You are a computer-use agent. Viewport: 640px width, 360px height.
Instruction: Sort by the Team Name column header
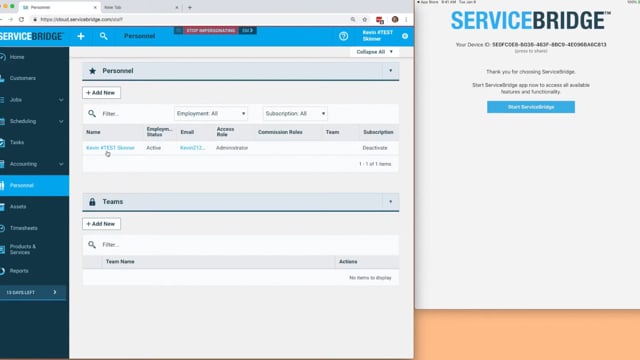pos(120,262)
